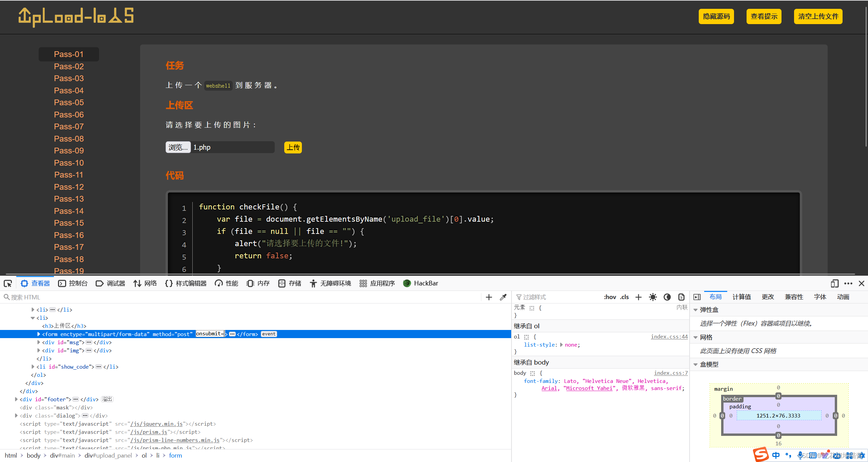Image resolution: width=868 pixels, height=462 pixels.
Task: Switch to the Changes sidebar tab
Action: point(768,297)
